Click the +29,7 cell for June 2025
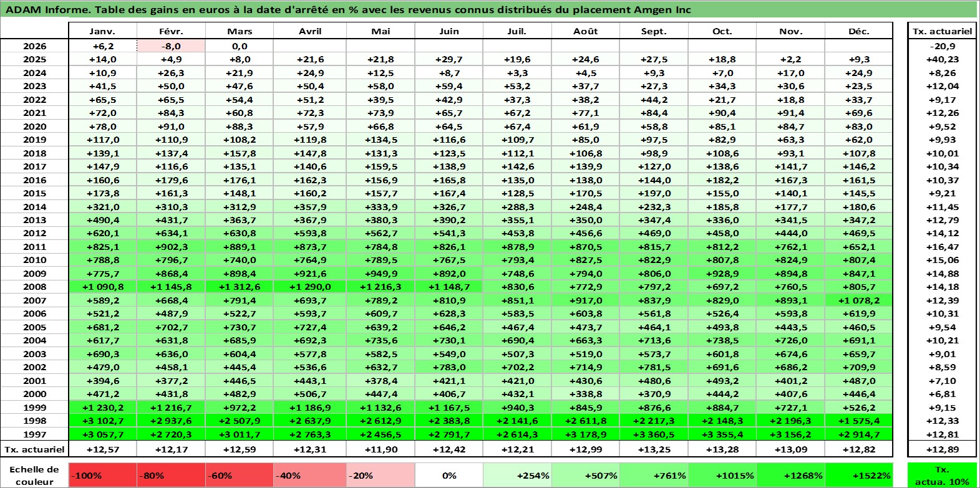The image size is (980, 488). (449, 59)
